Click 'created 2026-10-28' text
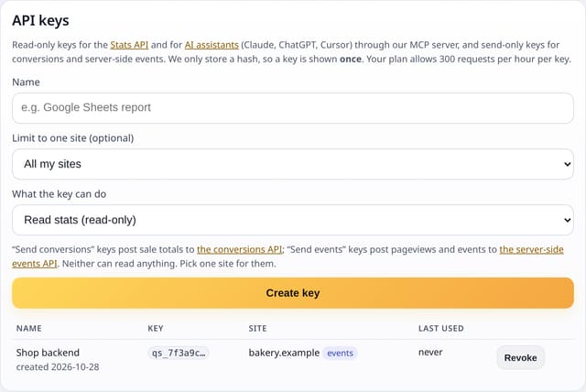Viewport: 586px width, 392px height. coord(58,367)
